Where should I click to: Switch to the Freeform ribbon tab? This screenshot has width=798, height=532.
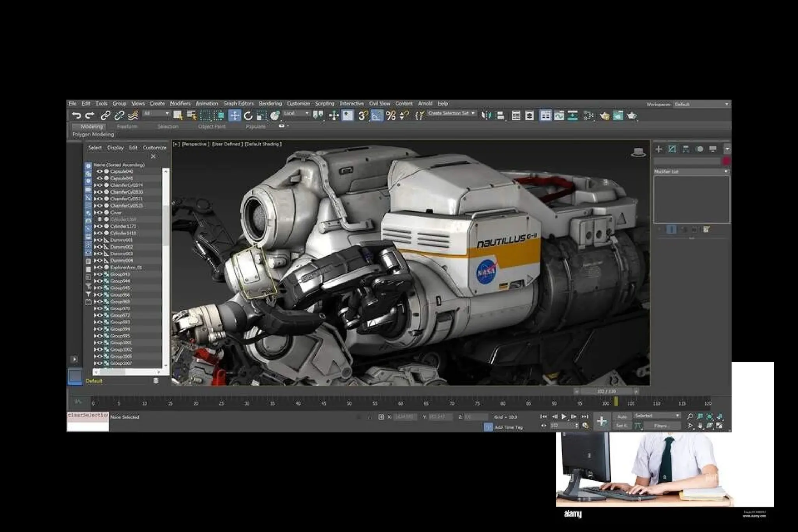point(127,127)
